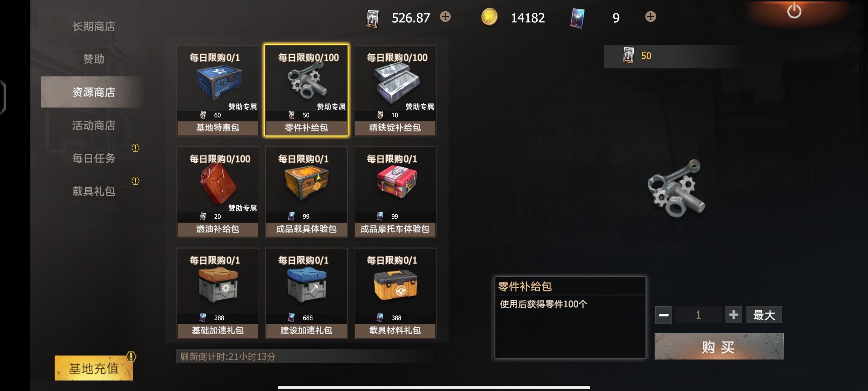Pick the 成品载具体验包 orange chest
Image resolution: width=868 pixels, height=391 pixels.
pos(306,192)
